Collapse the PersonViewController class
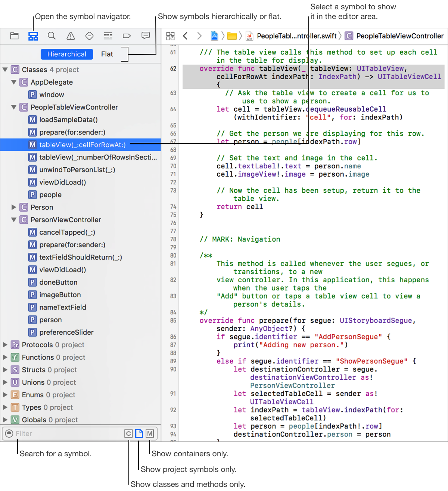This screenshot has width=448, height=491. pyautogui.click(x=14, y=220)
